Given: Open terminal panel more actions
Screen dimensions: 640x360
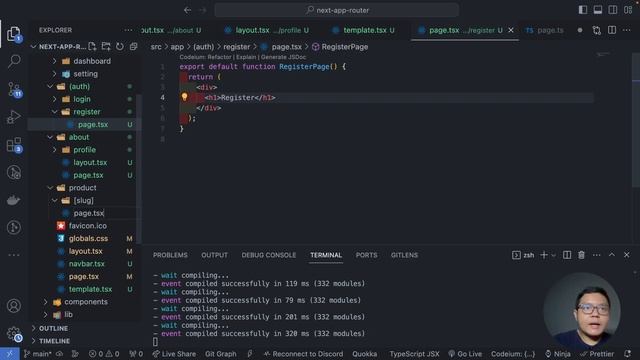Looking at the screenshot, I should (x=596, y=255).
